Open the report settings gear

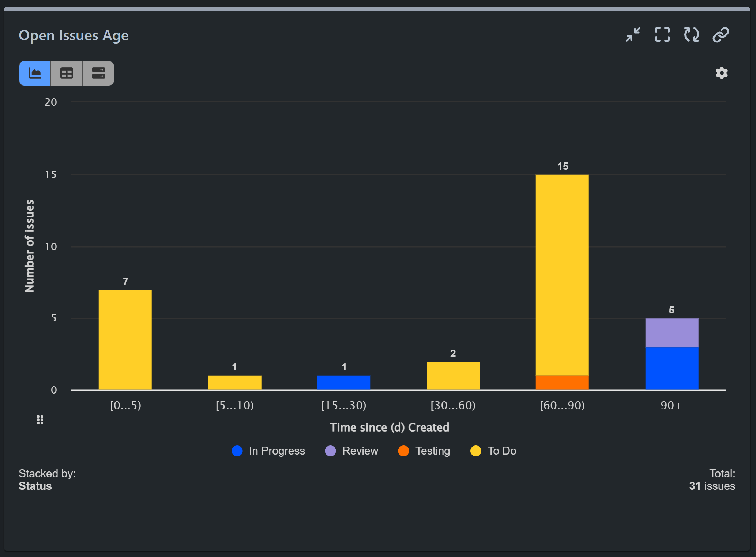(x=721, y=73)
